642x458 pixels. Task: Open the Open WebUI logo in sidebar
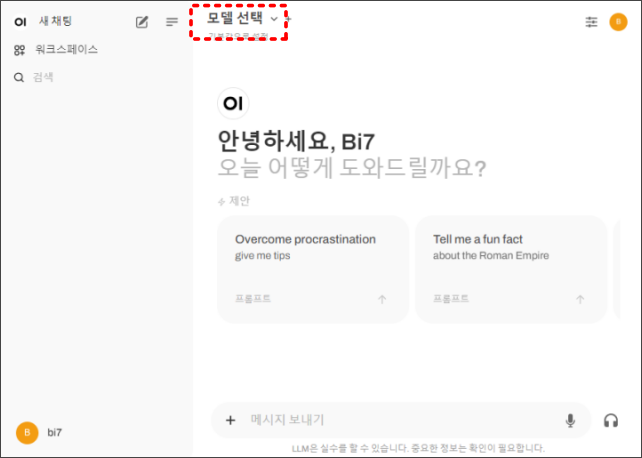pos(20,22)
